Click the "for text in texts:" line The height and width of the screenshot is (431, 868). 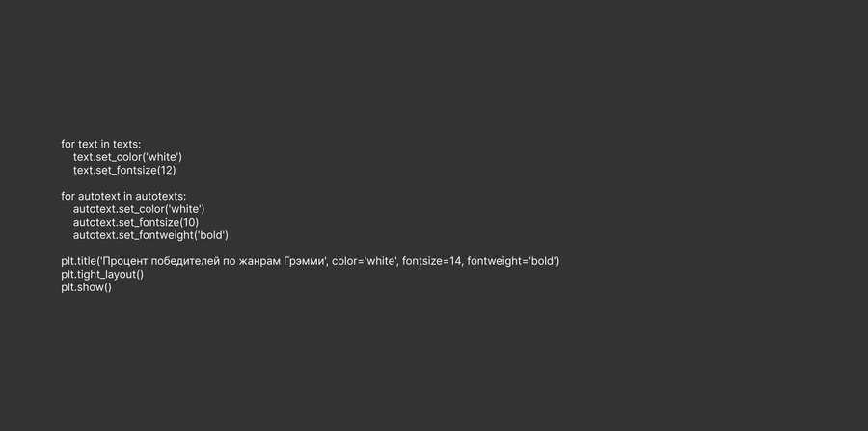(100, 144)
